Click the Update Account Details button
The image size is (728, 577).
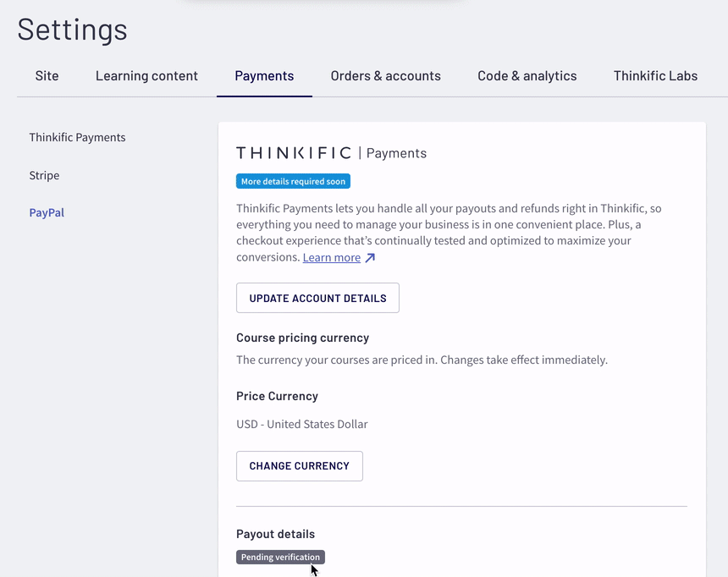click(317, 298)
